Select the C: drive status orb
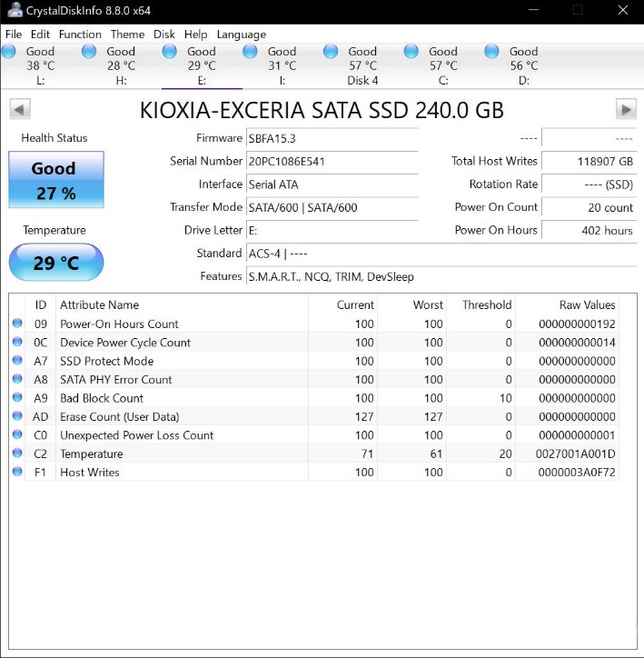 coord(411,52)
